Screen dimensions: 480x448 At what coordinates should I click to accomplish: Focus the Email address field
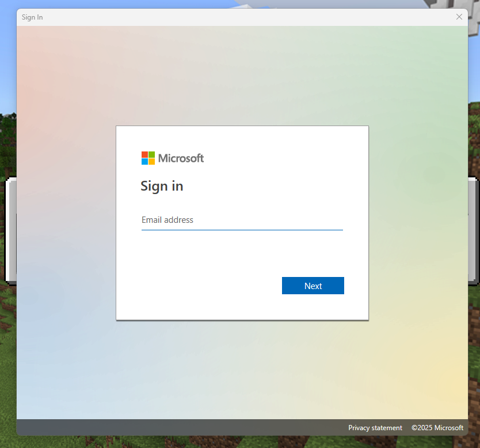coord(242,220)
